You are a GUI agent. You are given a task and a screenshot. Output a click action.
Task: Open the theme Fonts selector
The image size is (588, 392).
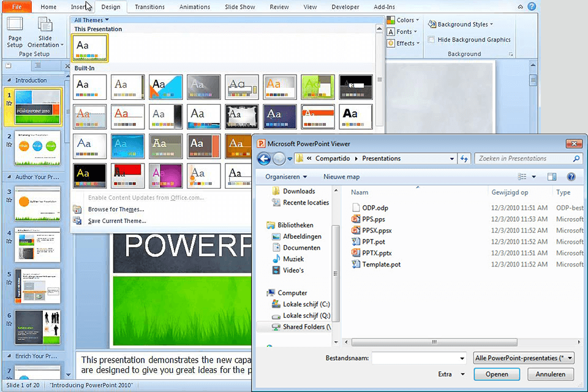pos(401,31)
